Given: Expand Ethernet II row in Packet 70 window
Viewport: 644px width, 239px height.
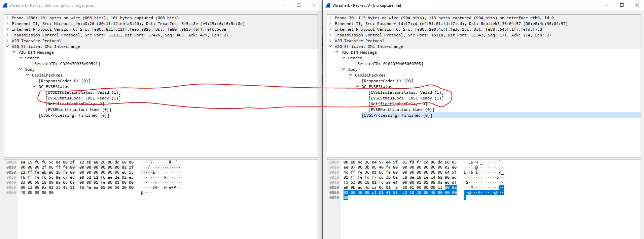Looking at the screenshot, I should coord(330,24).
